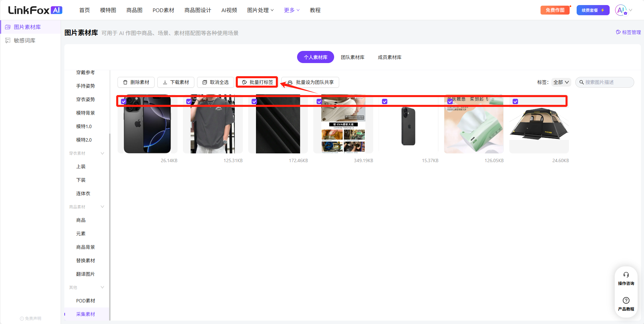This screenshot has height=324, width=644.
Task: Click the tag icon on 批量打标签
Action: pos(245,82)
